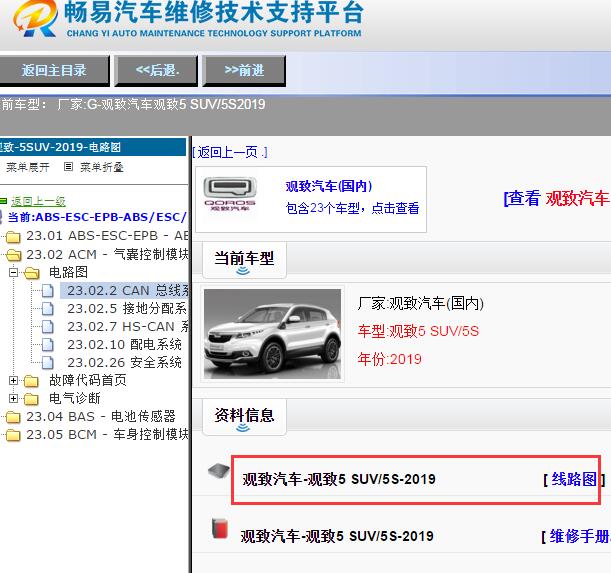Screen dimensions: 611x573
Task: Click the 车型:观致5 SUV/5S text
Action: (418, 331)
